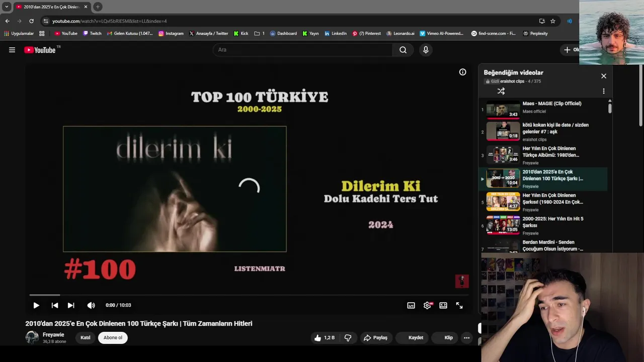This screenshot has width=644, height=362.
Task: Mute the video volume
Action: (91, 305)
